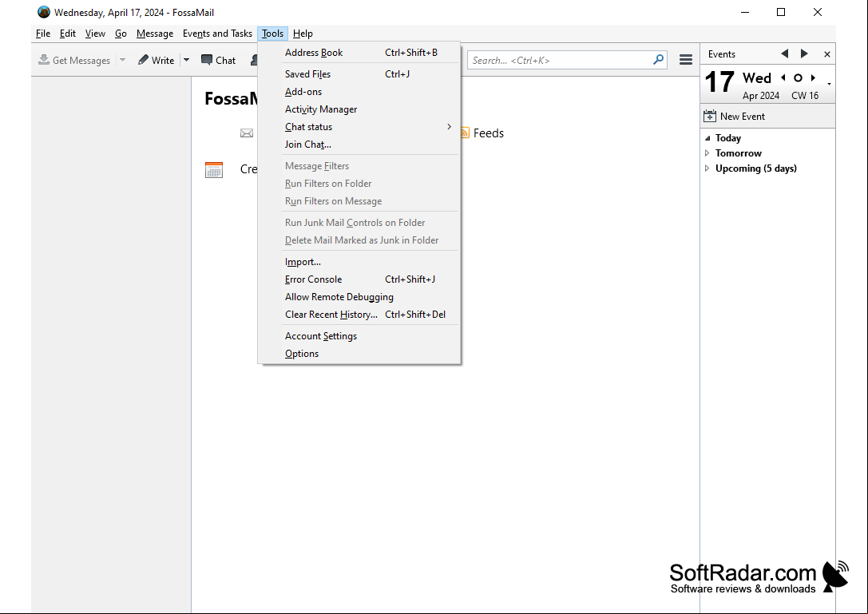
Task: Open Options from Tools menu
Action: click(359, 354)
